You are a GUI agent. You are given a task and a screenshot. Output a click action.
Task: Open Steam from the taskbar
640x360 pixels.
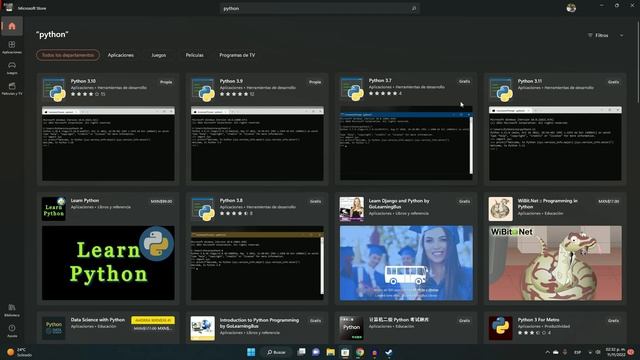click(x=389, y=352)
